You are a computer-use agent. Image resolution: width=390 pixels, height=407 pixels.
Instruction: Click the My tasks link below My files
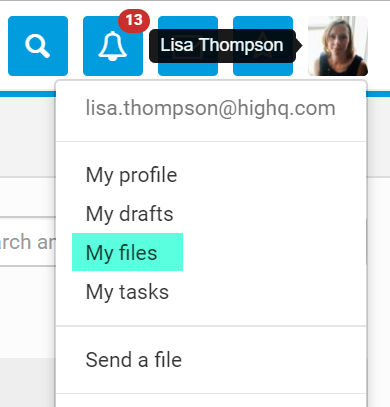[127, 292]
